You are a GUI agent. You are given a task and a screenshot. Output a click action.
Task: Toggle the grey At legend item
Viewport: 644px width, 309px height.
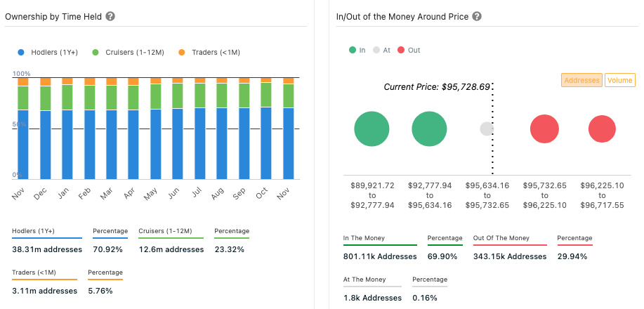(x=381, y=51)
